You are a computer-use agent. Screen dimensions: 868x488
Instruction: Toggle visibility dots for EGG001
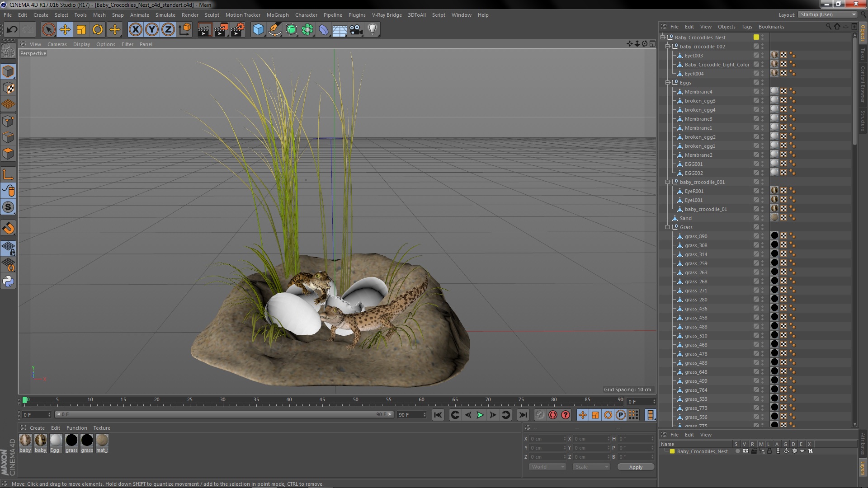coord(762,164)
